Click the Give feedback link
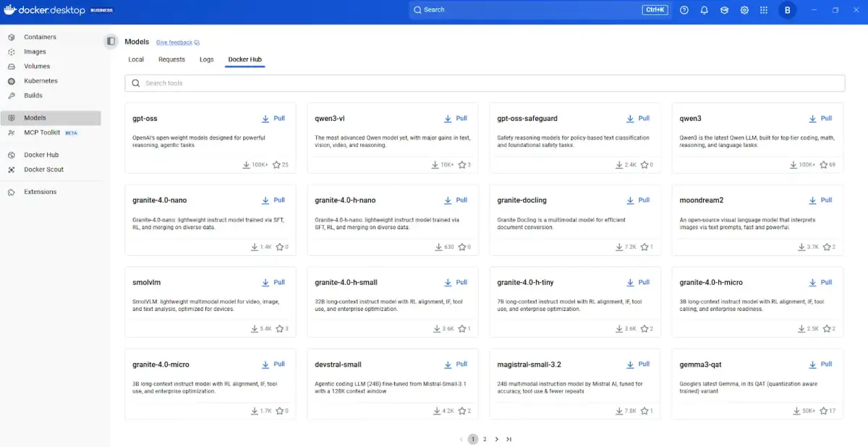Image resolution: width=868 pixels, height=447 pixels. [177, 43]
